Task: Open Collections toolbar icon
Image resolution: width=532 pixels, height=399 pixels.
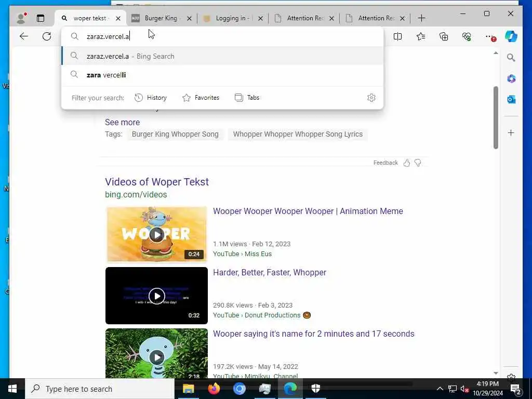Action: (x=444, y=36)
